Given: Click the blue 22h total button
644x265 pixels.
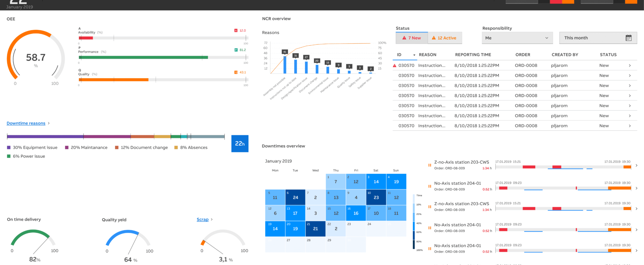Looking at the screenshot, I should point(240,144).
